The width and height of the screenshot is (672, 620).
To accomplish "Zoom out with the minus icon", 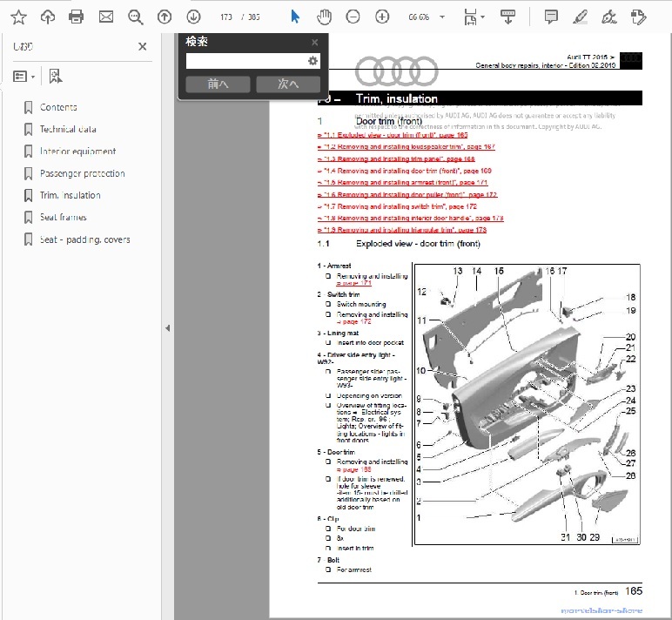I will (x=353, y=17).
